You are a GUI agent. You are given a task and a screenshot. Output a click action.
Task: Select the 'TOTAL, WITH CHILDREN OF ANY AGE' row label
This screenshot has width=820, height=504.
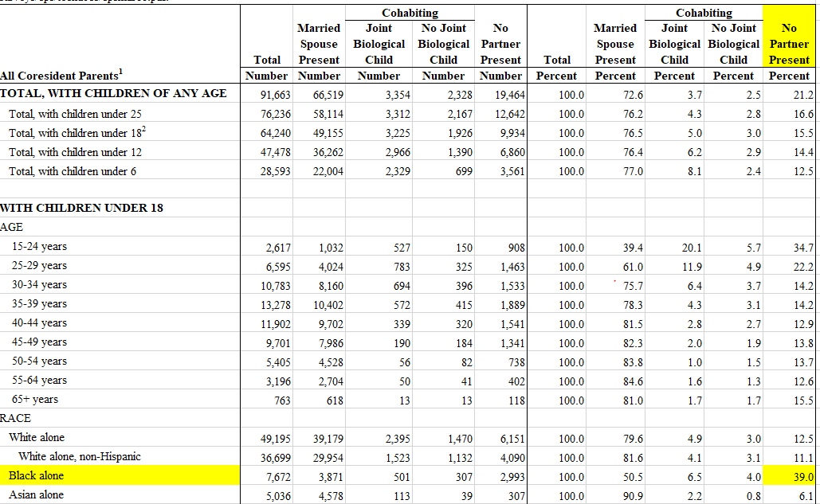113,93
